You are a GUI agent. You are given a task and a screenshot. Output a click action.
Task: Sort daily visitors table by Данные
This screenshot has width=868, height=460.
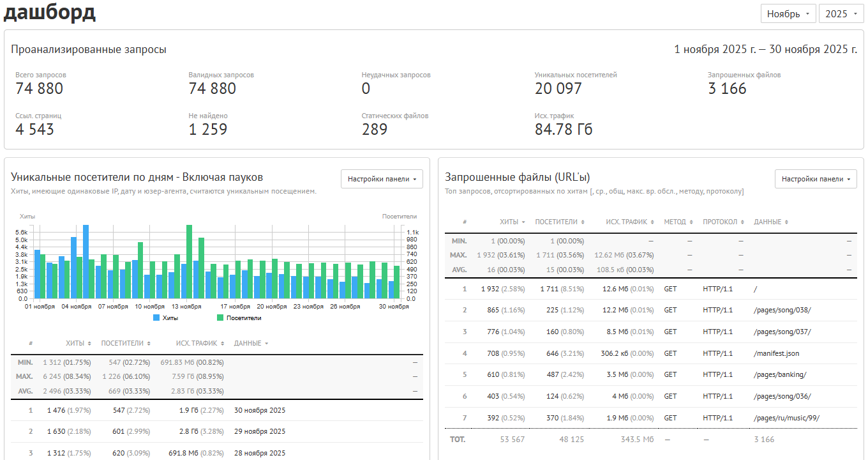coord(251,343)
